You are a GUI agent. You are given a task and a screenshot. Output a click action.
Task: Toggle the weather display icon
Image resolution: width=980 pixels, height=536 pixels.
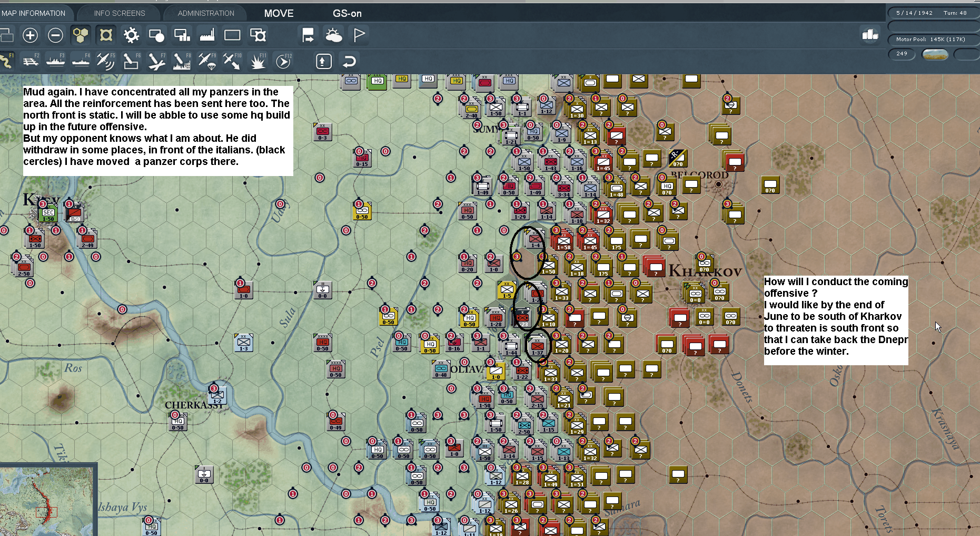[333, 35]
